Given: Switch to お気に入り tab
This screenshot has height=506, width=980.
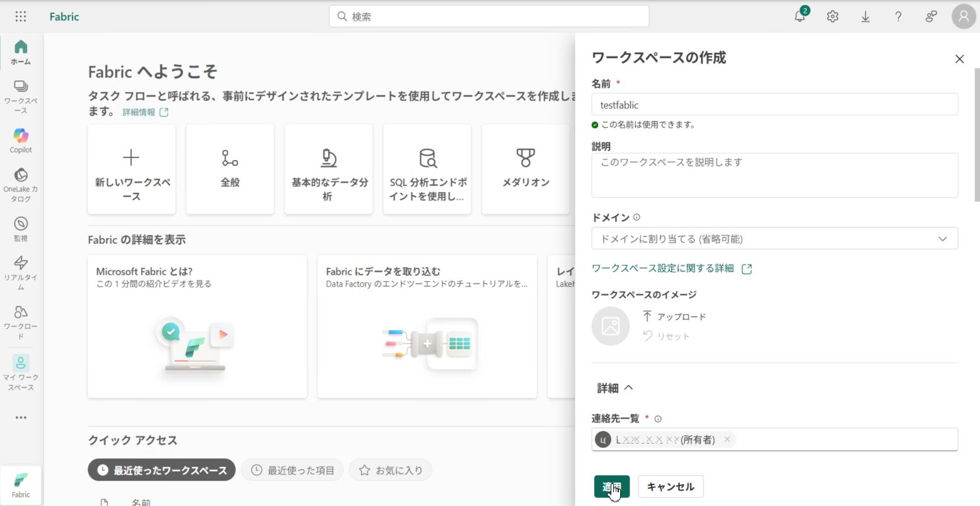Looking at the screenshot, I should coord(390,470).
